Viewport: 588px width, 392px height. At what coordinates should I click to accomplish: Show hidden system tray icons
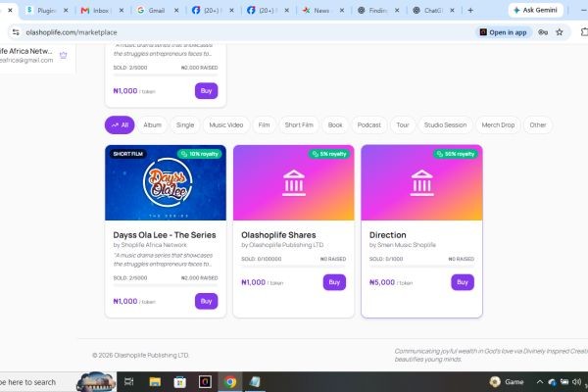540,382
